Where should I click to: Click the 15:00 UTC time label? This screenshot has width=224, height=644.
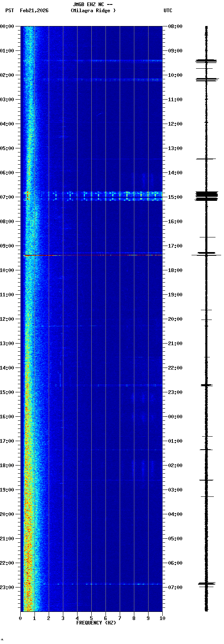point(175,197)
